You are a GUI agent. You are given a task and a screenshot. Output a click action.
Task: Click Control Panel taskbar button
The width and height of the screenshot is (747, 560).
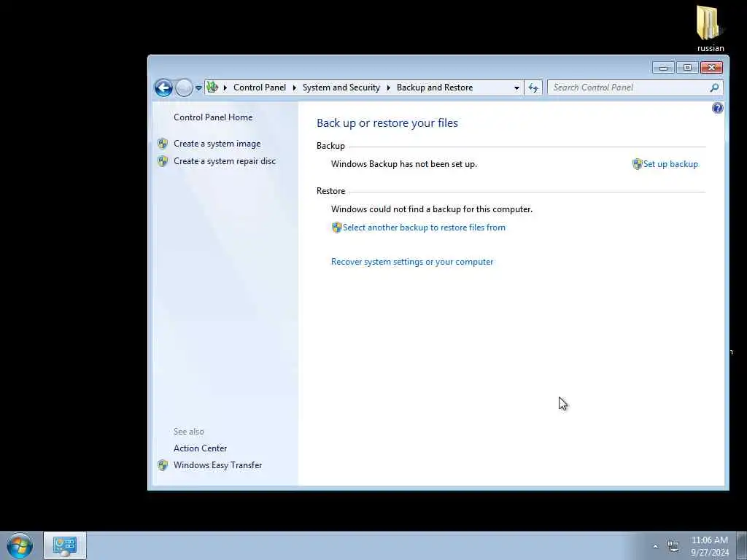(x=65, y=545)
